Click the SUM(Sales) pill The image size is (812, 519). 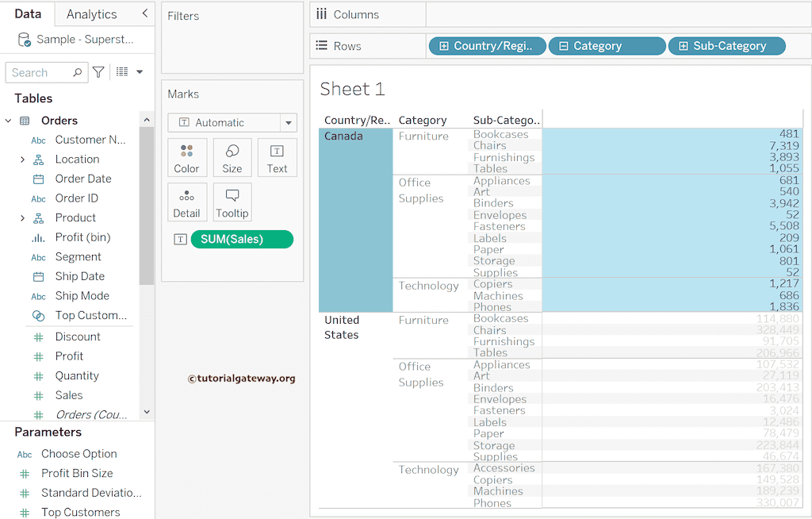click(x=242, y=239)
